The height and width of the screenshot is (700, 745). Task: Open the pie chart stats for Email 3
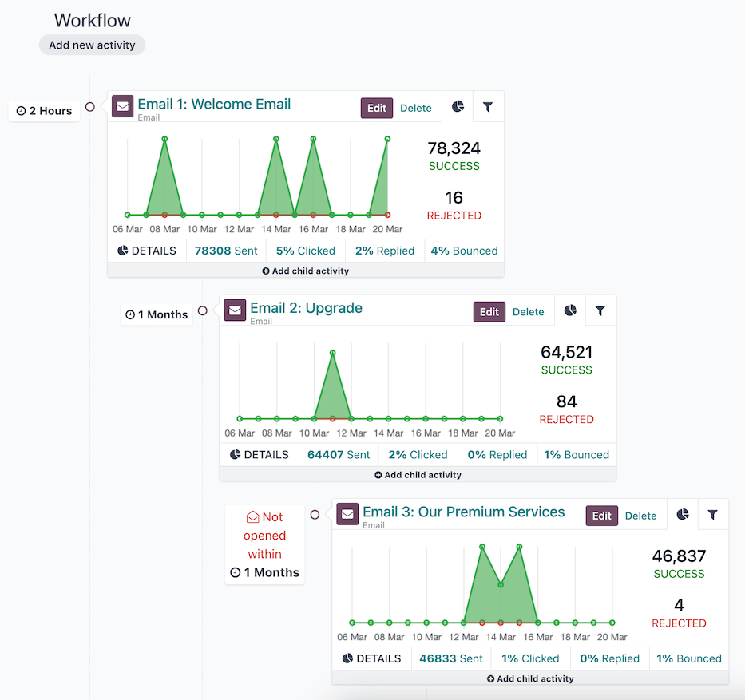[x=683, y=514]
